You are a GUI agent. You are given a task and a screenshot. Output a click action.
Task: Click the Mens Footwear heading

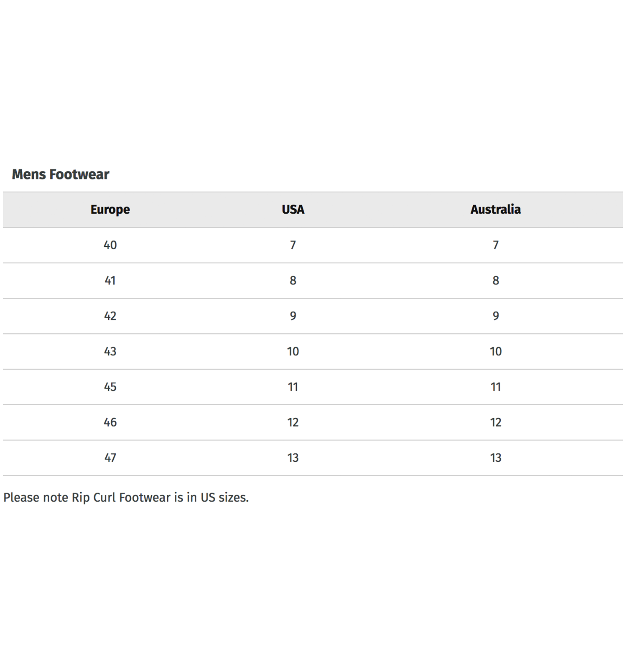point(61,174)
